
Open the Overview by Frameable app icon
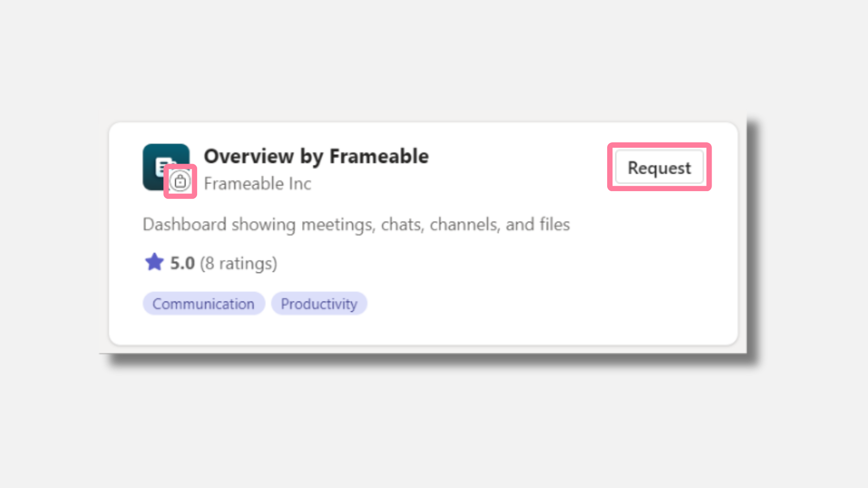point(166,167)
